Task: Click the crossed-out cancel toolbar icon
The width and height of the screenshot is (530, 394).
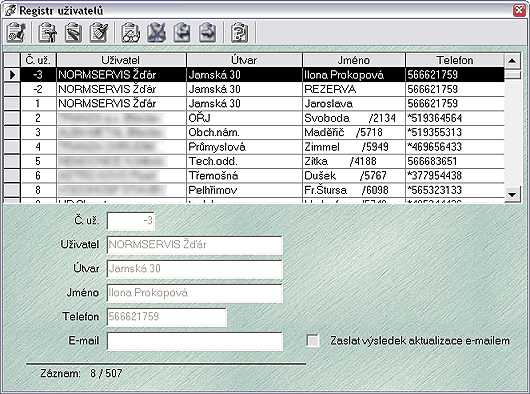Action: pyautogui.click(x=156, y=32)
